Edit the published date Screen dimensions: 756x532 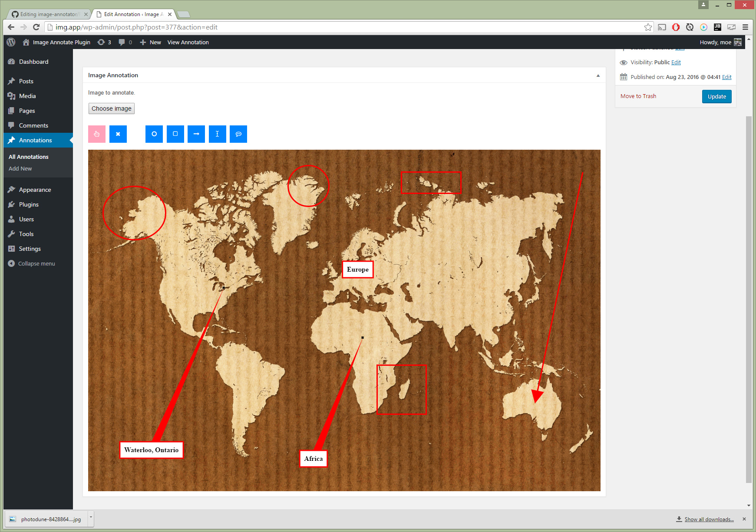point(727,77)
